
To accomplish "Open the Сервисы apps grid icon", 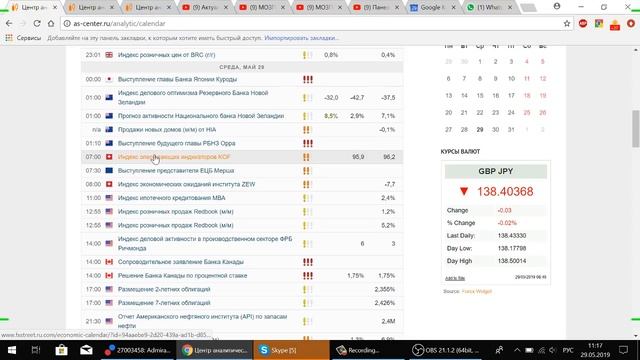I will point(9,38).
